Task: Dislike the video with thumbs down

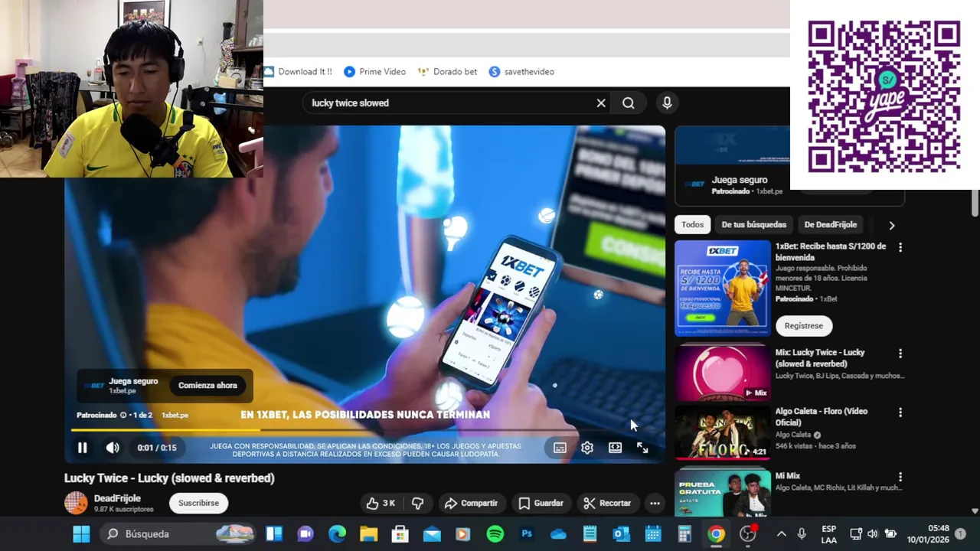Action: 417,503
